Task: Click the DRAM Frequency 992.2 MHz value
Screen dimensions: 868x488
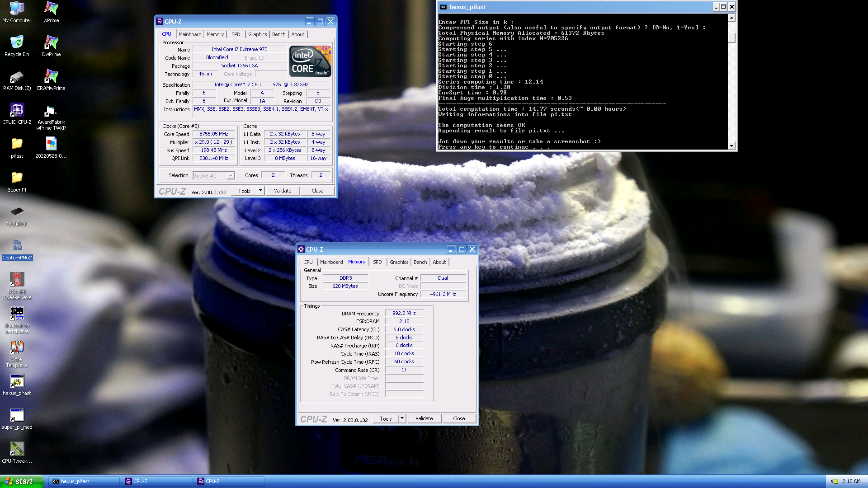Action: coord(404,313)
